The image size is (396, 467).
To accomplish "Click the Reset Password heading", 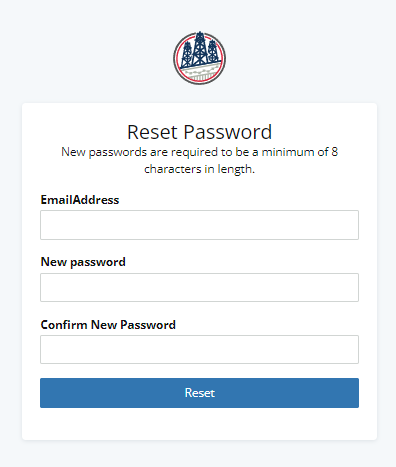I will (199, 132).
